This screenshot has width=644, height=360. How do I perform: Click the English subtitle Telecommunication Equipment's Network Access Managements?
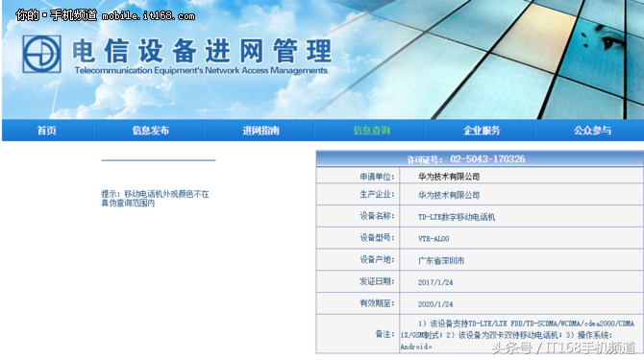coord(201,70)
